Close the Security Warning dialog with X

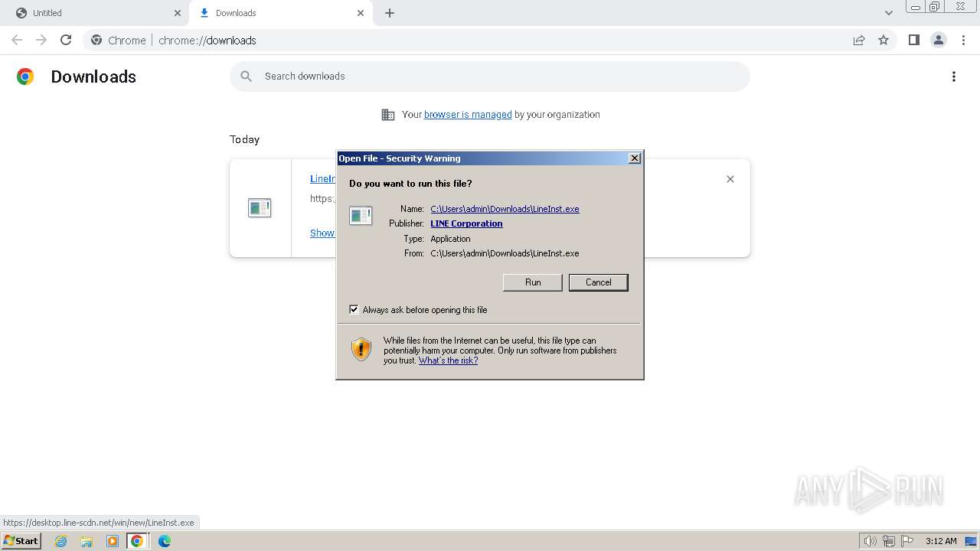click(x=634, y=158)
